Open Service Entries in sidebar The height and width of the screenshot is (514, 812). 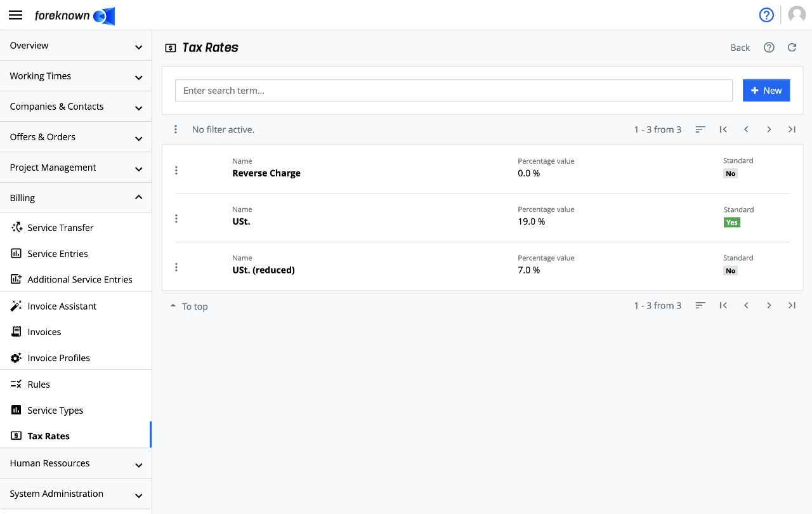click(x=75, y=253)
